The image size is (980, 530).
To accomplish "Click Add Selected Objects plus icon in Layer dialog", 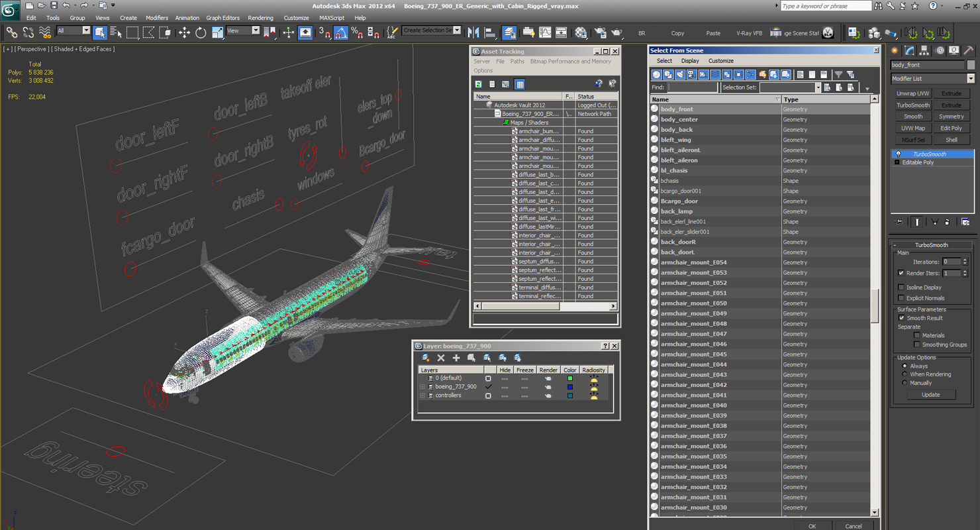I will coord(456,358).
